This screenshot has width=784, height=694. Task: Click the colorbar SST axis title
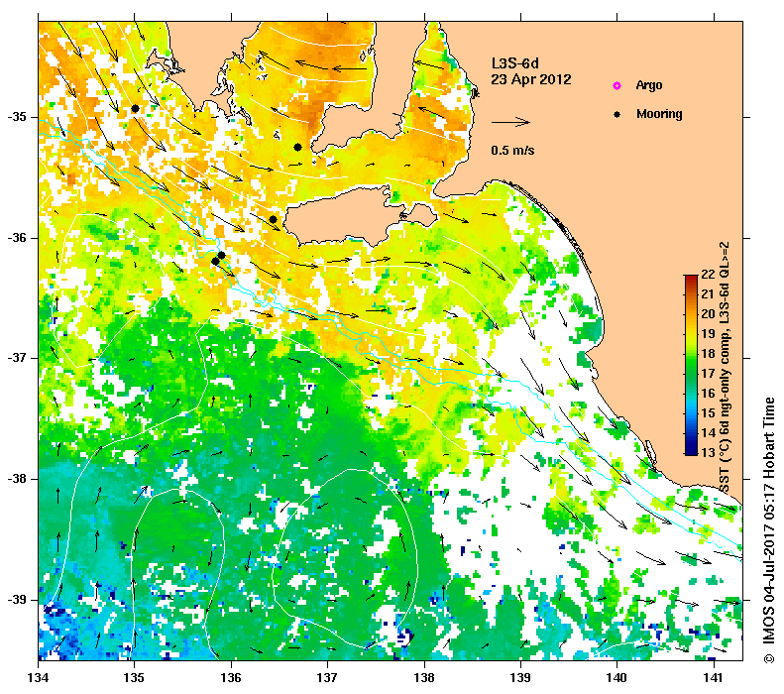coord(724,367)
